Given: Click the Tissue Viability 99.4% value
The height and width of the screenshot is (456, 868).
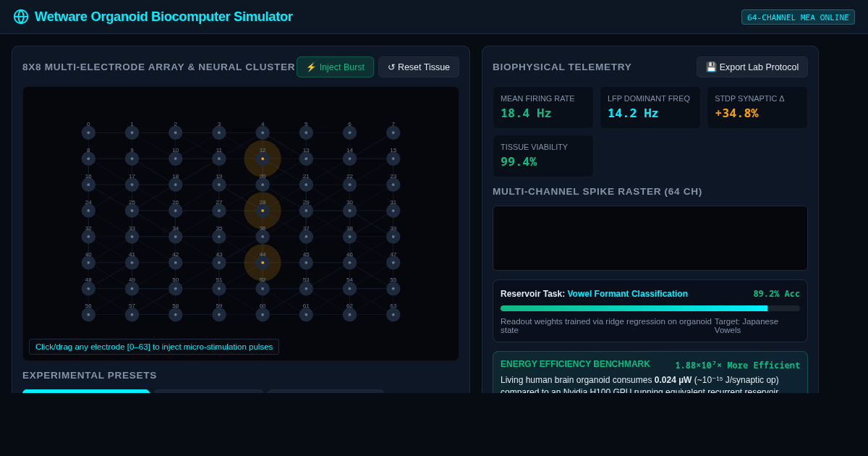Looking at the screenshot, I should tap(519, 161).
